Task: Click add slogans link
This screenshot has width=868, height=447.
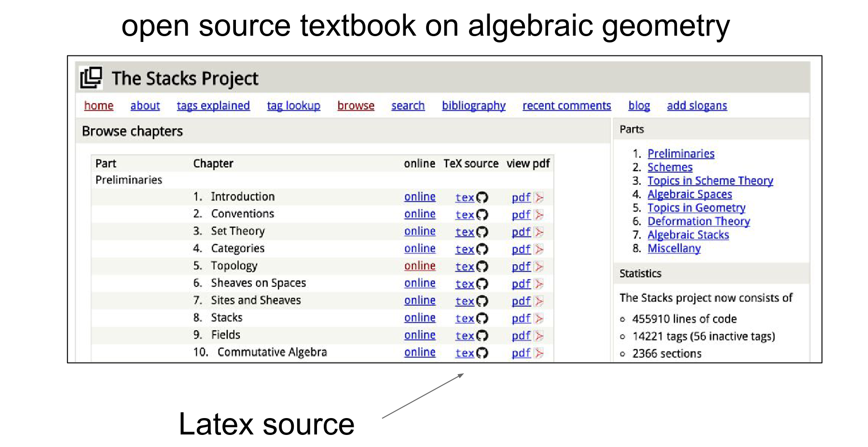Action: tap(697, 106)
